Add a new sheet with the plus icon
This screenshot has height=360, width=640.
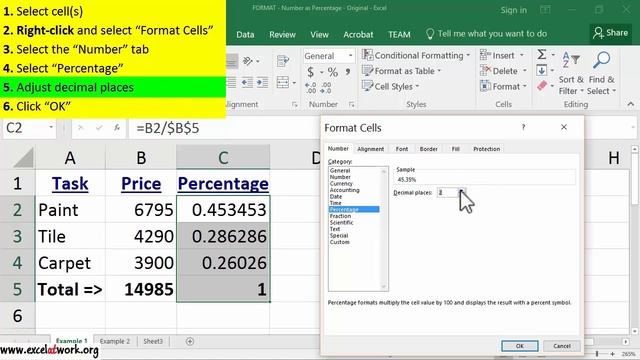pos(190,342)
